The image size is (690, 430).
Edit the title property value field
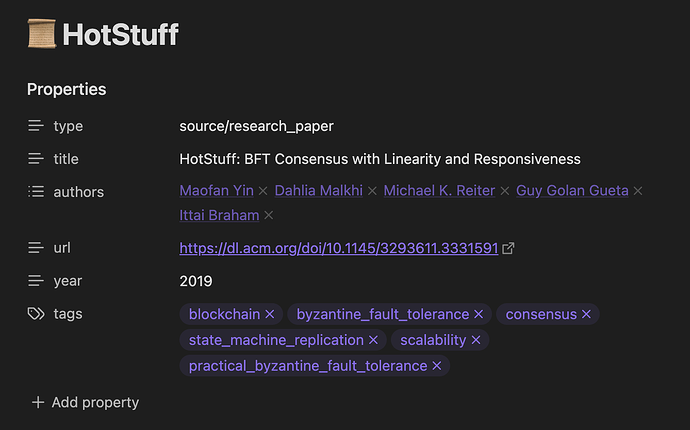[380, 159]
